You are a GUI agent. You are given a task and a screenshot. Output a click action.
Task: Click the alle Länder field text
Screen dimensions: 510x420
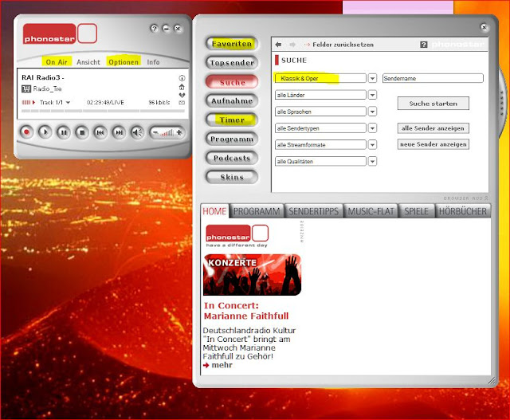coord(291,95)
